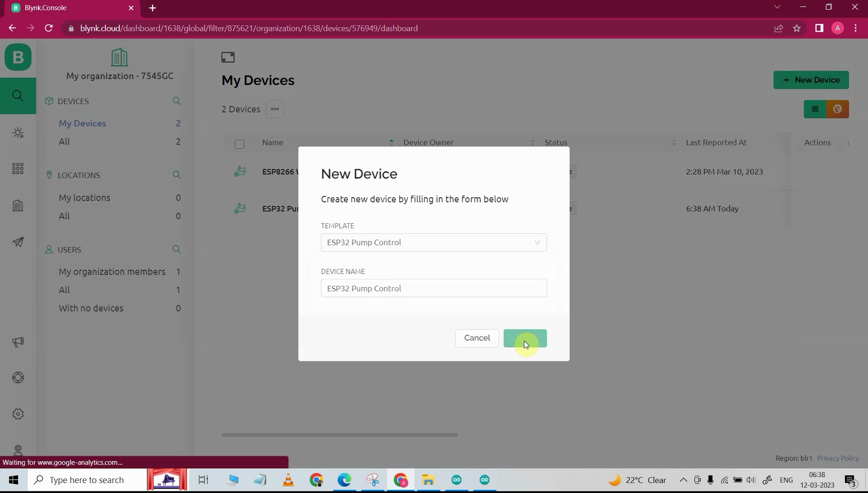Select All devices menu item

(64, 141)
